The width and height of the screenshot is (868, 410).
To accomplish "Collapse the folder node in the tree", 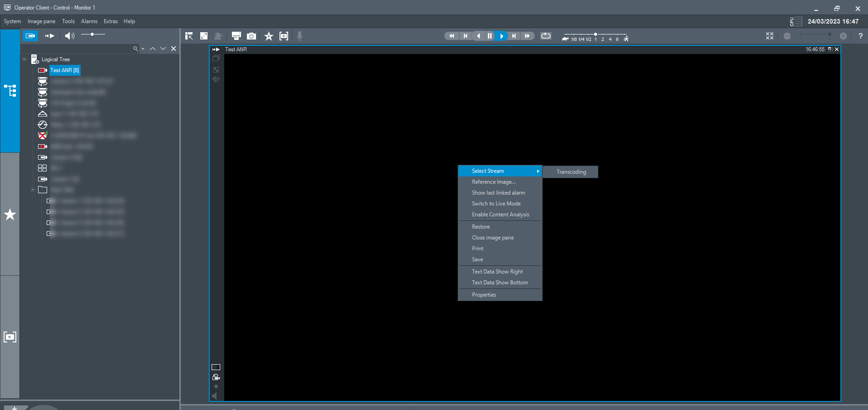I will [33, 190].
